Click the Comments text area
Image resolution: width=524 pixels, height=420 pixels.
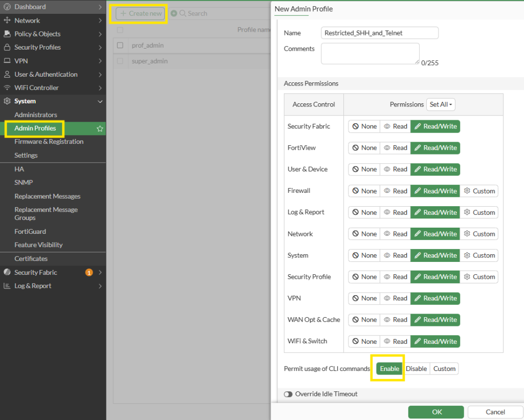click(x=370, y=54)
